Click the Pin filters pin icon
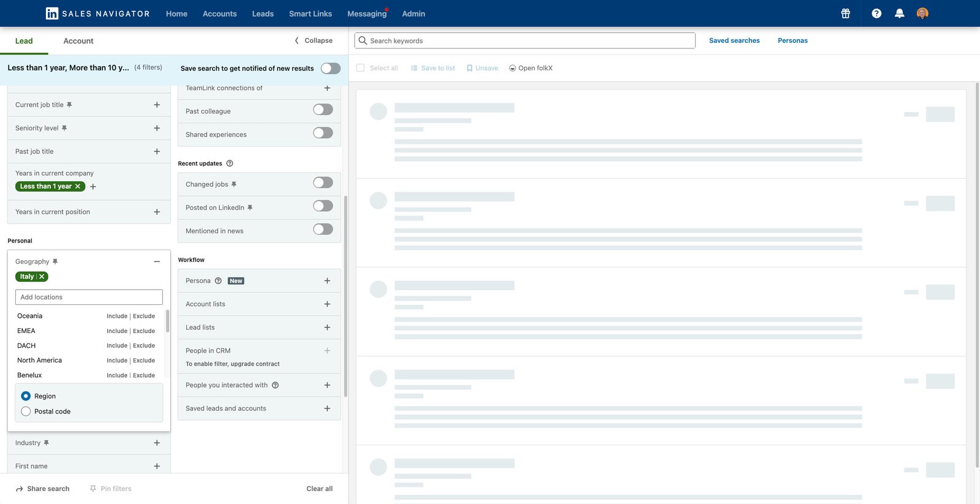Viewport: 980px width, 504px height. pyautogui.click(x=93, y=489)
